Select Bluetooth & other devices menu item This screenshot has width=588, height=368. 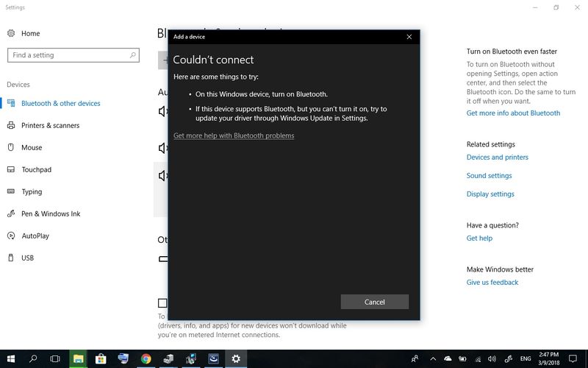click(x=61, y=103)
